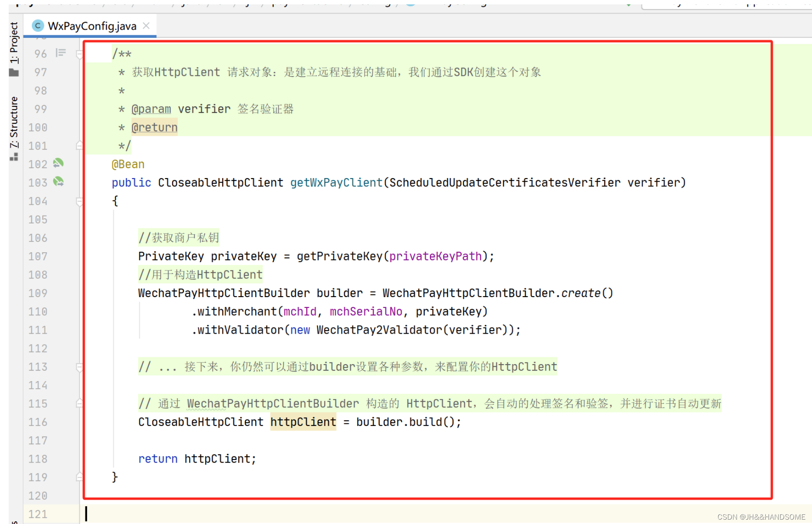Collapse comment fold at line 113
This screenshot has width=812, height=524.
pyautogui.click(x=79, y=367)
